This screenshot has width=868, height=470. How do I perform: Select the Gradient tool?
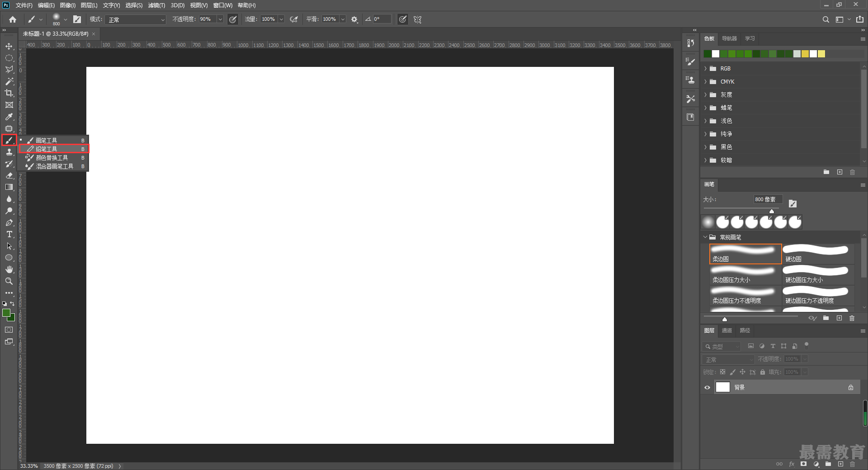point(9,187)
